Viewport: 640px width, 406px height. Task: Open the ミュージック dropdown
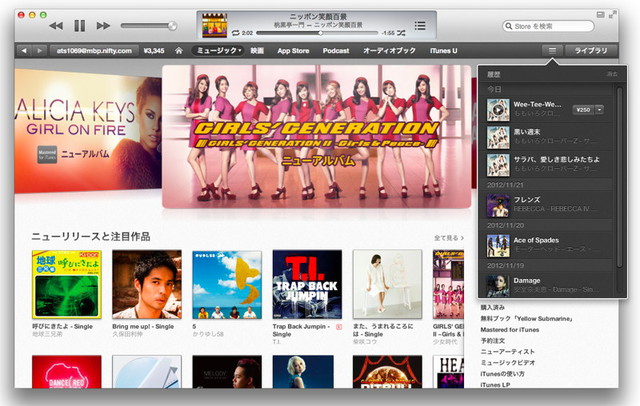coord(219,51)
